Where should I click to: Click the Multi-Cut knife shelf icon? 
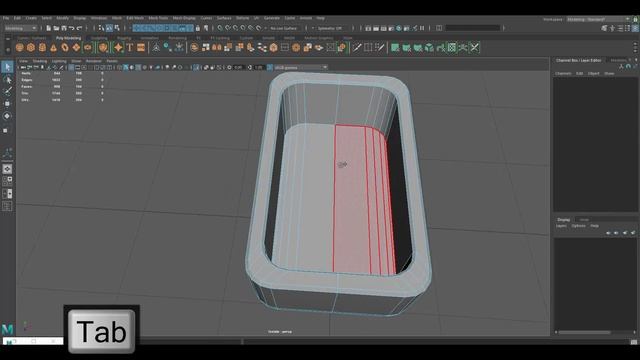pos(357,48)
